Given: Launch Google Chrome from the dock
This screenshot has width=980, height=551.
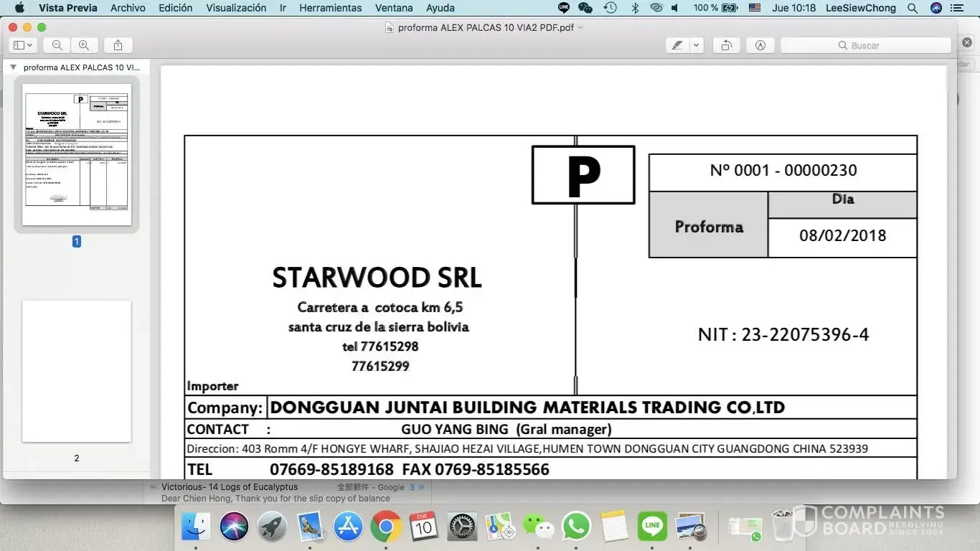Looking at the screenshot, I should coord(386,527).
